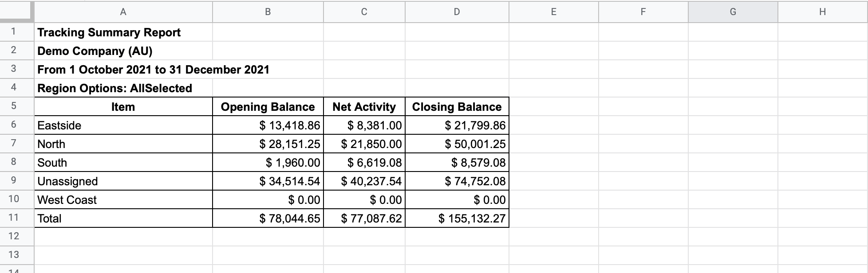The width and height of the screenshot is (868, 273).
Task: Select column G header
Action: pyautogui.click(x=733, y=12)
